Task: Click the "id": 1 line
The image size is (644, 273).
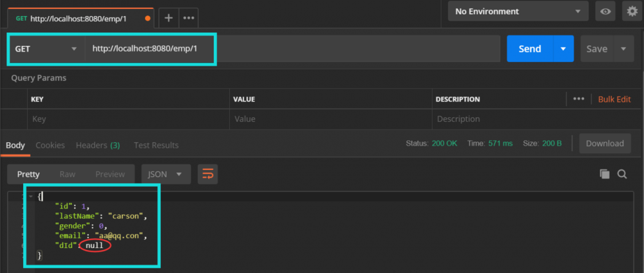Action: tap(72, 206)
